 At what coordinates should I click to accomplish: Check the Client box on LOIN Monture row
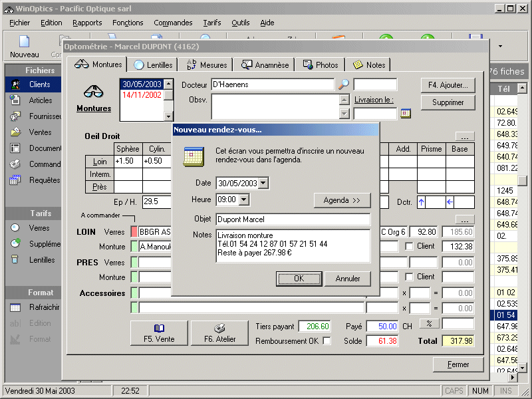click(x=410, y=247)
